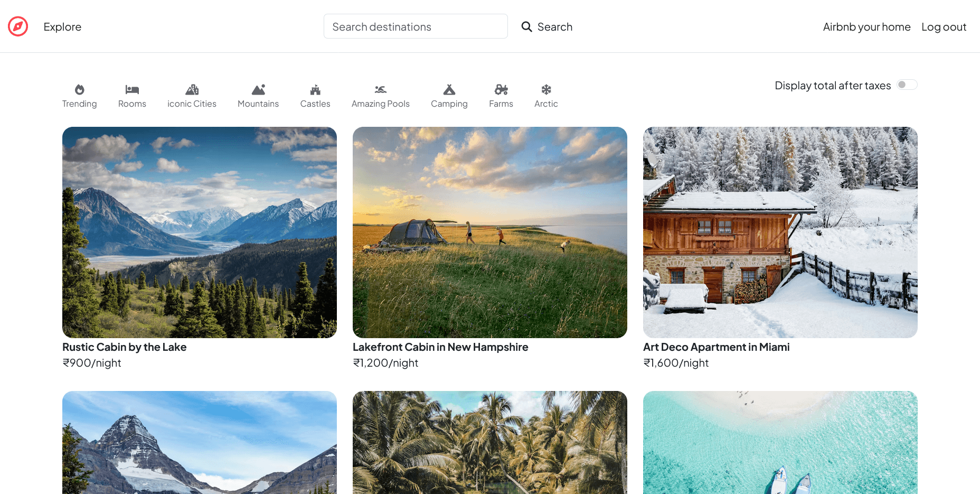Choose the iconic Cities buildings icon

click(x=192, y=89)
